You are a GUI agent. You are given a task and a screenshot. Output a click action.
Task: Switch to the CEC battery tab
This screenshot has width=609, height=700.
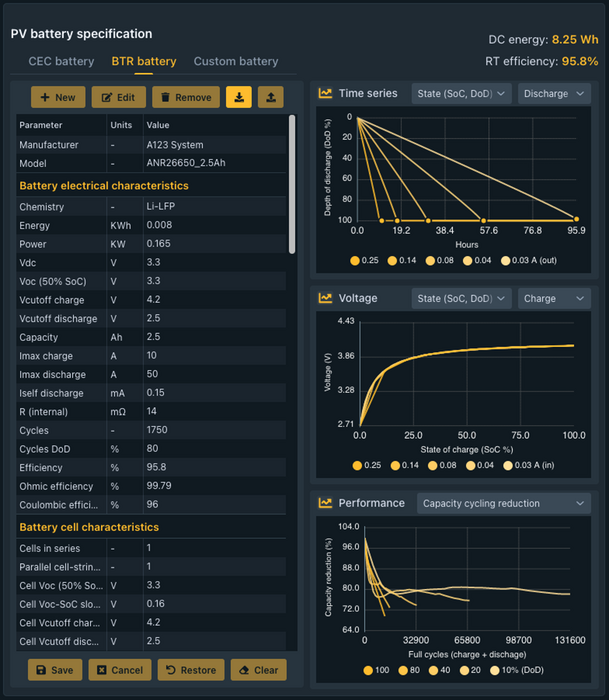click(x=61, y=61)
